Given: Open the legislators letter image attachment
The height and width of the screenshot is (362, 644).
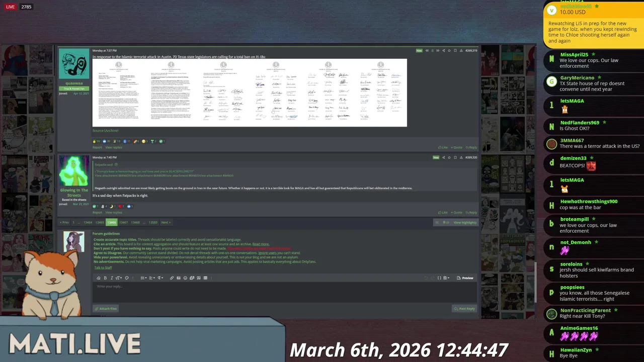Looking at the screenshot, I should pos(250,93).
